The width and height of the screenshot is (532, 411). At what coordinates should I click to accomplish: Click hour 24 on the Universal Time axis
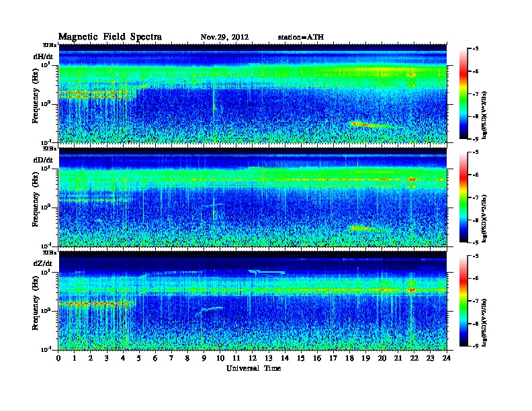tap(447, 359)
